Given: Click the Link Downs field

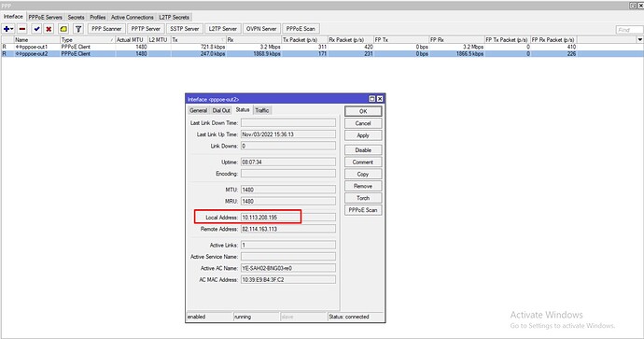Looking at the screenshot, I should 287,146.
